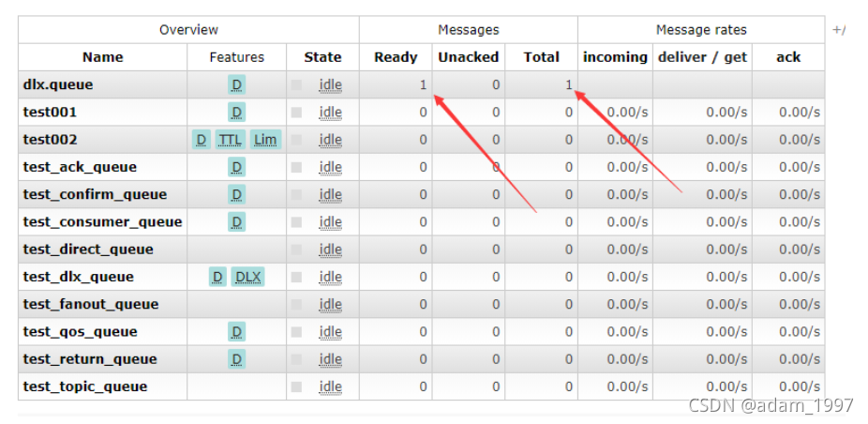The image size is (868, 424).
Task: Click the D badge for test_qos_queue
Action: point(236,332)
